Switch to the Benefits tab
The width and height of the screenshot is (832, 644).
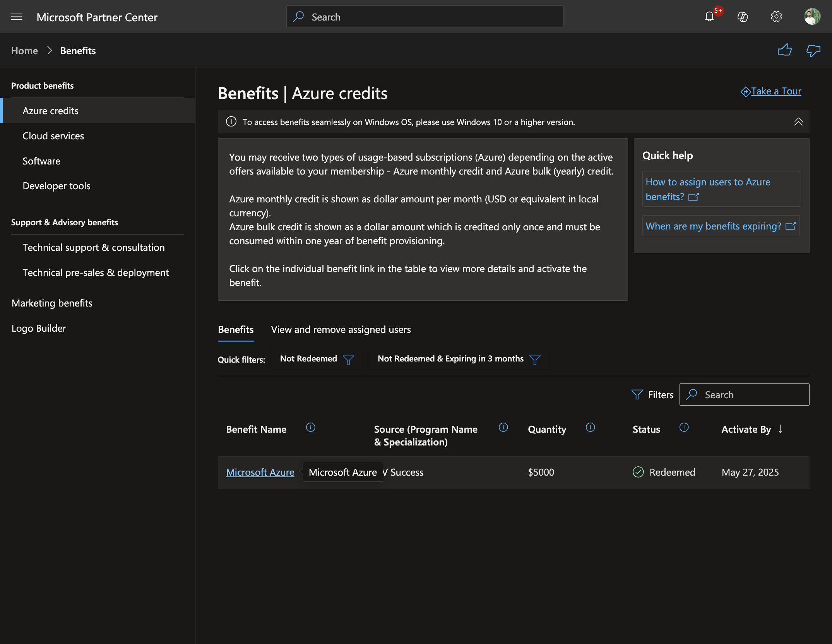[236, 330]
